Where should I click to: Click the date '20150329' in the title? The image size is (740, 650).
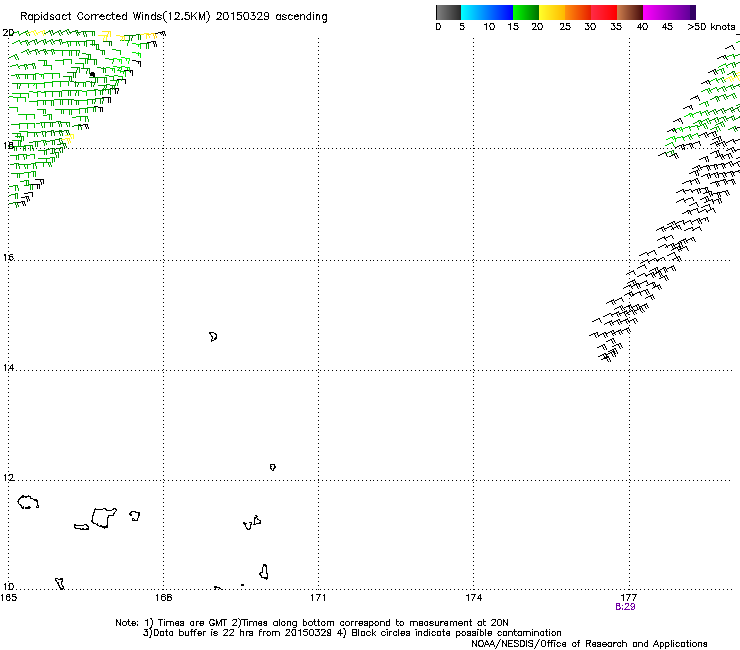point(243,16)
